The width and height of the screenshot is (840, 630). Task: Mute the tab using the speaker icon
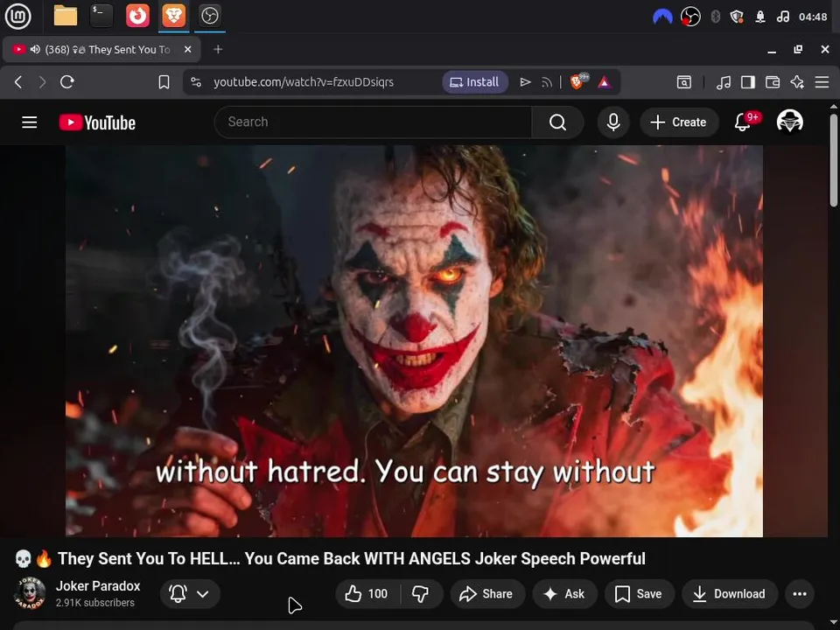[35, 49]
